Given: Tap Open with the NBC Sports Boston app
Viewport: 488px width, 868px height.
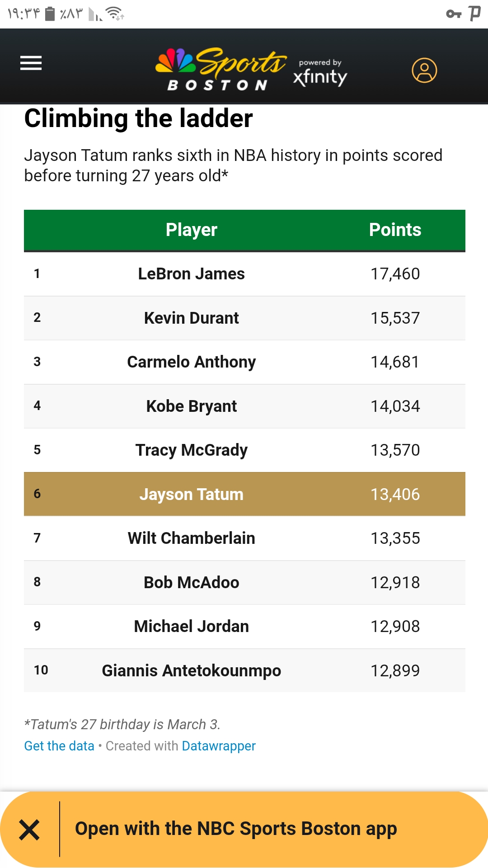Looking at the screenshot, I should pyautogui.click(x=236, y=829).
